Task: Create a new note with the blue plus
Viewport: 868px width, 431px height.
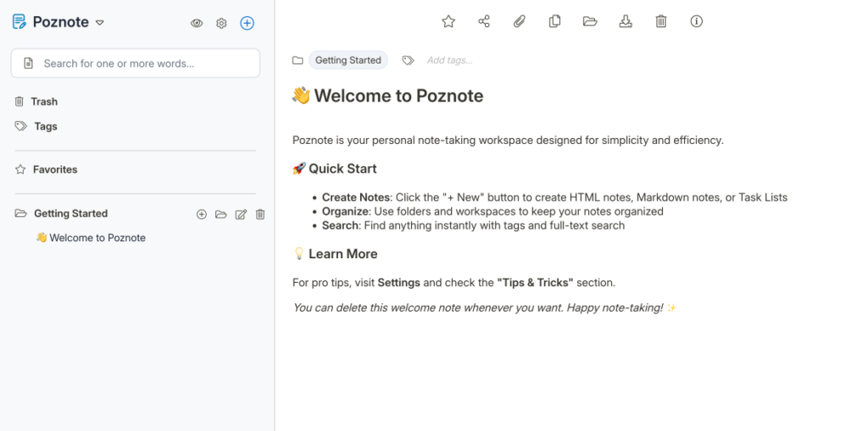Action: (x=247, y=24)
